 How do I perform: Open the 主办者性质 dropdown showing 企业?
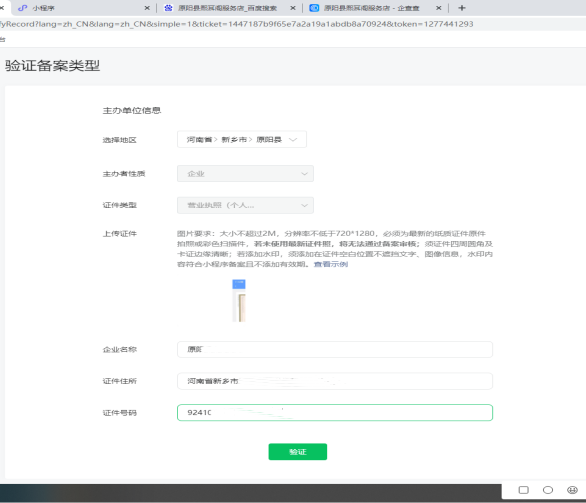245,174
